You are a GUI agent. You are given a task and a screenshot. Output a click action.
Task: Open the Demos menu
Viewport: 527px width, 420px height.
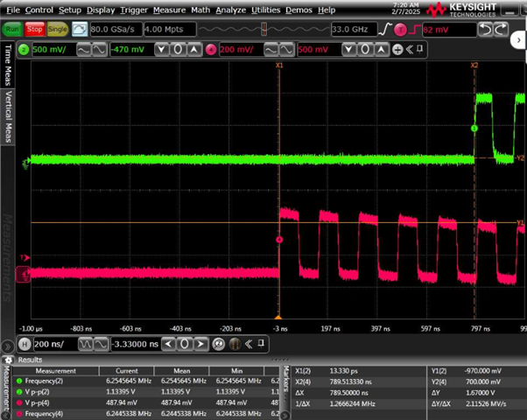pos(299,10)
